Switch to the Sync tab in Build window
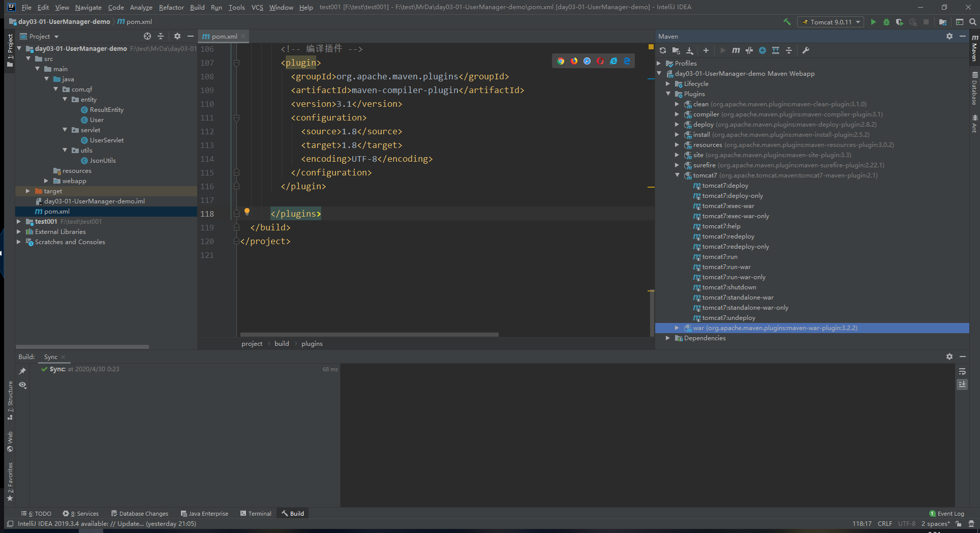980x533 pixels. (x=50, y=357)
